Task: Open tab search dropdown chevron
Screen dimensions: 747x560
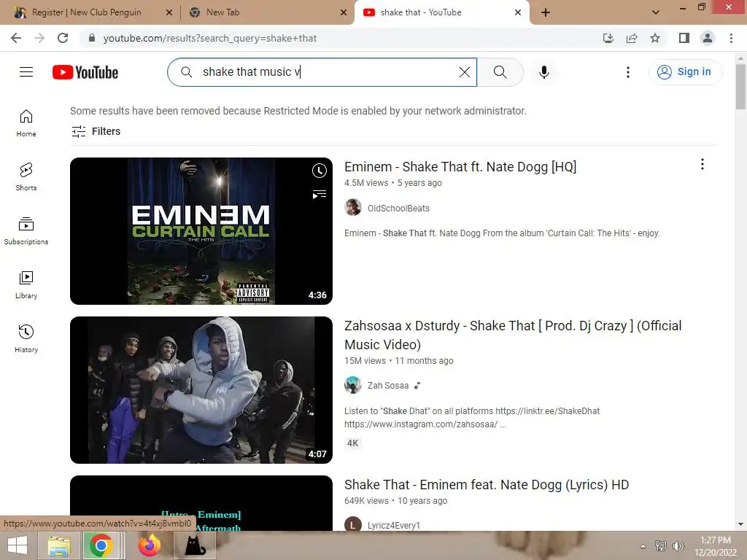Action: [656, 12]
